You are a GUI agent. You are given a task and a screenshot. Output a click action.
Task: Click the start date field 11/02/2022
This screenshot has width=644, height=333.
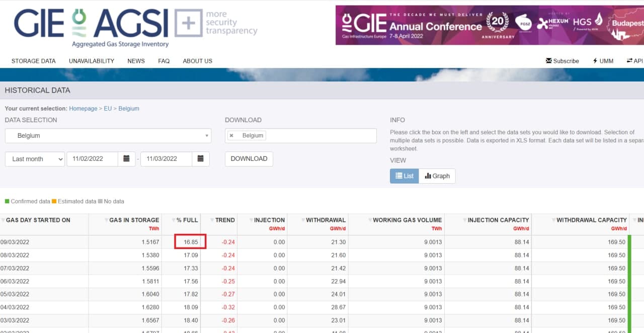click(x=92, y=159)
